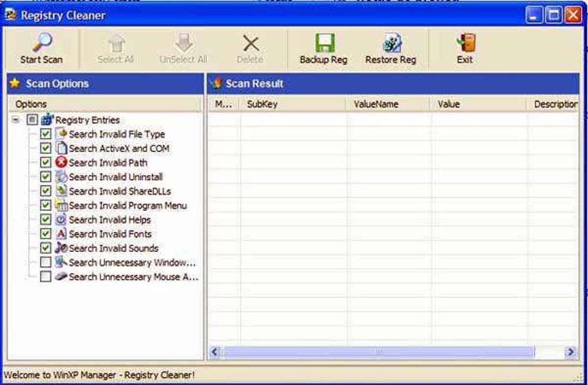Enable Search Unnecessary Mouse checkbox
Viewport: 588px width, 385px height.
[46, 276]
